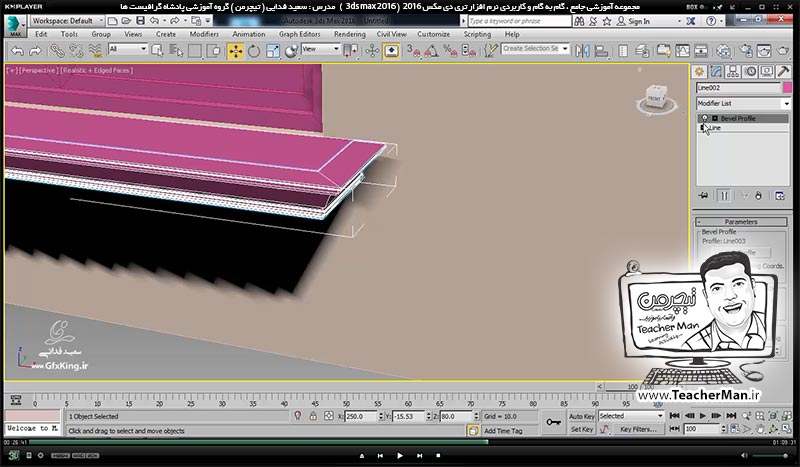Click the Auto Key button
Screen dimensions: 800x467
582,416
